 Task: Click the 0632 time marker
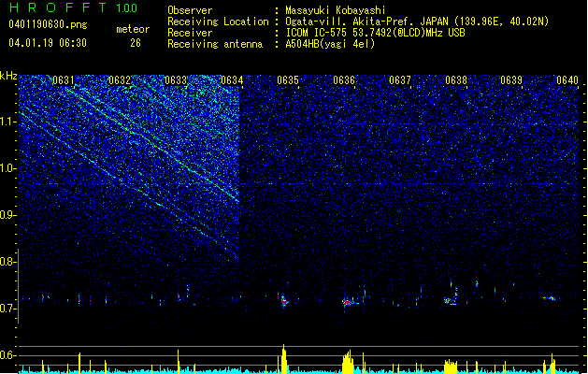point(120,80)
